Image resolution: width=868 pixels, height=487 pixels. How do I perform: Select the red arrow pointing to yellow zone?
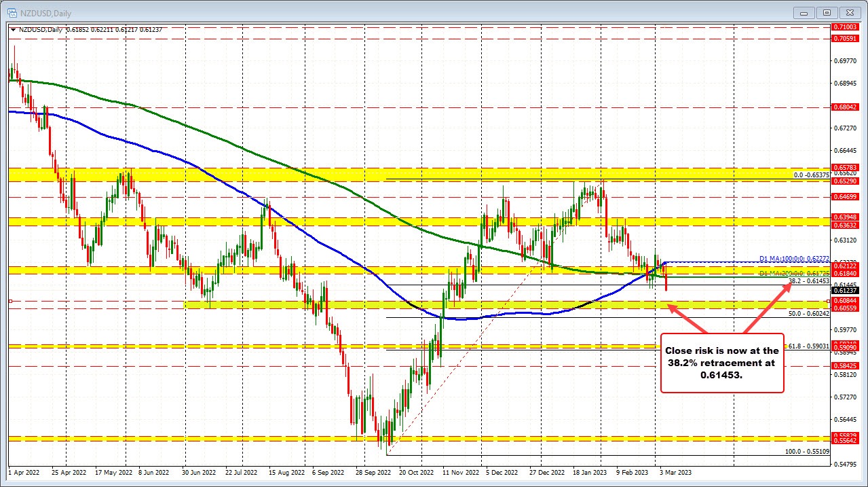[685, 319]
